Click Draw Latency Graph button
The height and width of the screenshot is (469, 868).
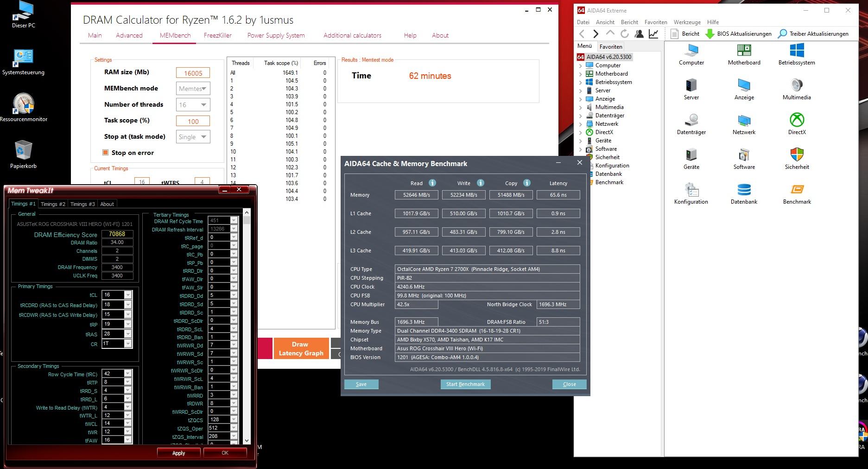(x=301, y=348)
